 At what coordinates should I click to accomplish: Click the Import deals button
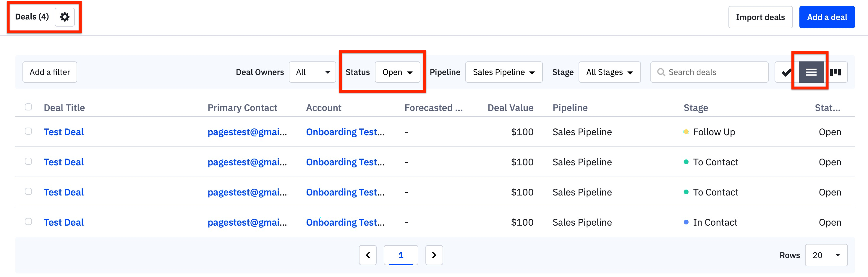pos(760,17)
